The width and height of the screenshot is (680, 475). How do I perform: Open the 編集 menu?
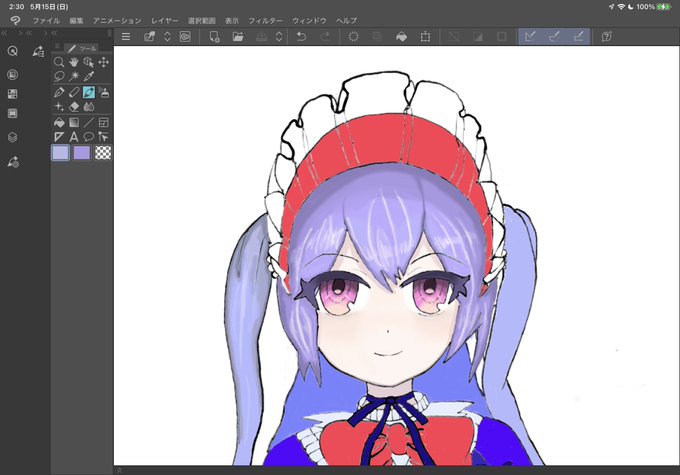pos(76,20)
